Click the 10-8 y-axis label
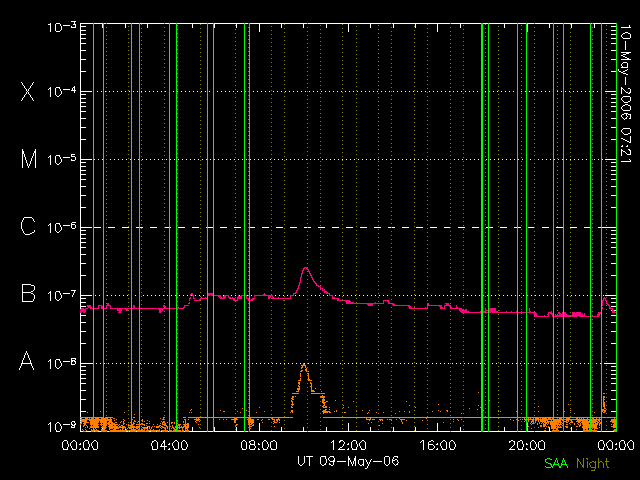Image resolution: width=640 pixels, height=480 pixels. pyautogui.click(x=62, y=363)
